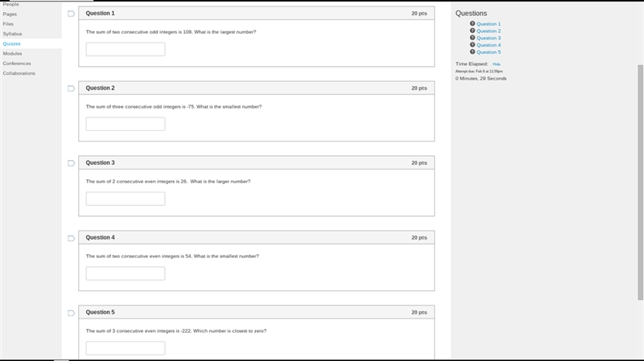Image resolution: width=644 pixels, height=361 pixels.
Task: Go to the Syllabus page
Action: [12, 34]
